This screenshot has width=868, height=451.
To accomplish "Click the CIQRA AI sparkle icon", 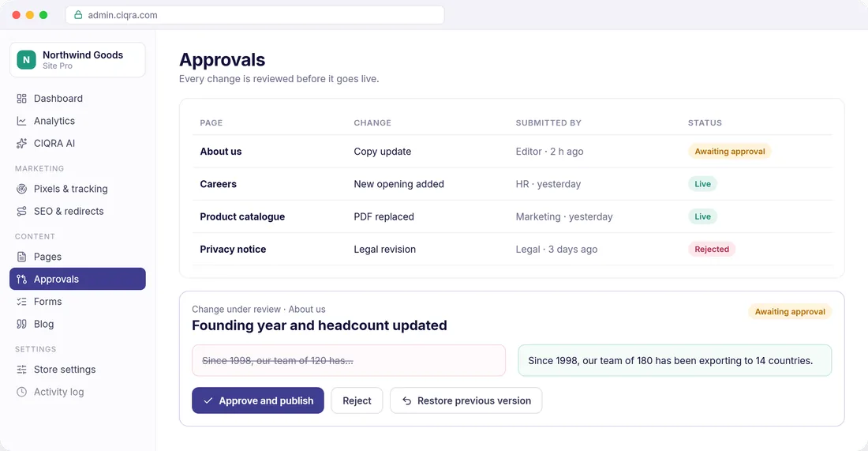I will pyautogui.click(x=21, y=144).
